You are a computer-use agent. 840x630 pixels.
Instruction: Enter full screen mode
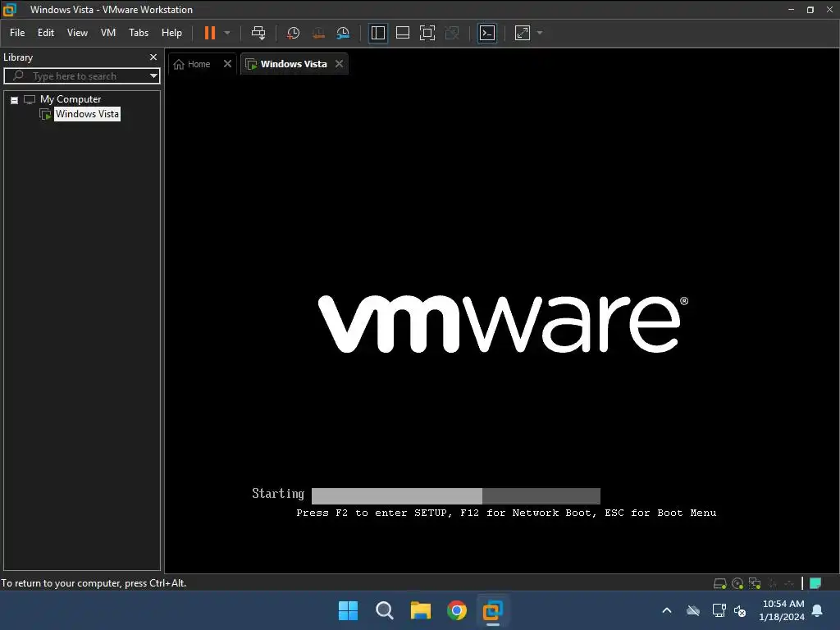427,33
